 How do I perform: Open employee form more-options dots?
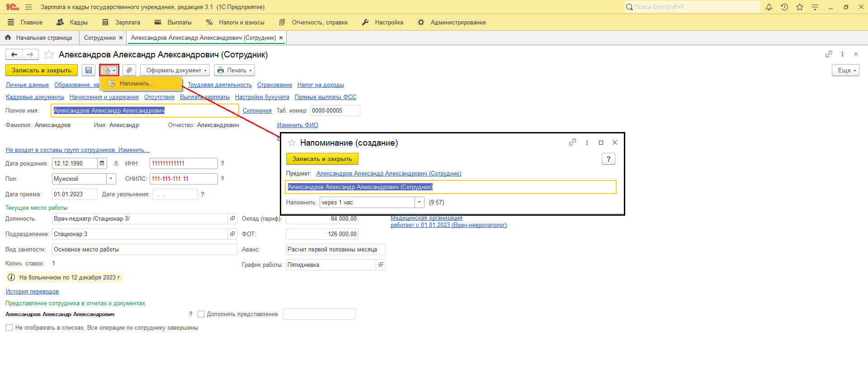click(x=842, y=54)
